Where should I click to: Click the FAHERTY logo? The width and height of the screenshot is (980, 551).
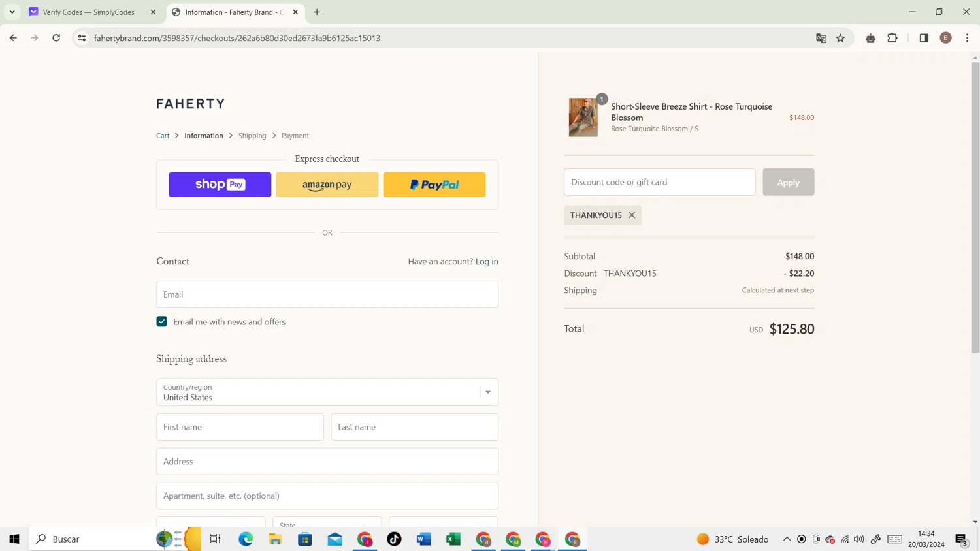(191, 104)
